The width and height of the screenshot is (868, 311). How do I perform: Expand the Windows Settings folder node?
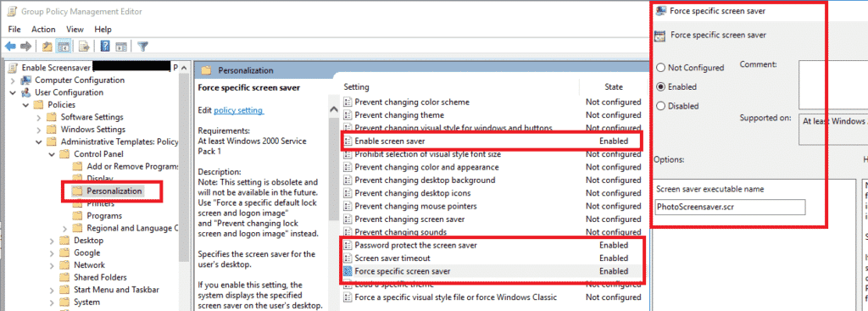38,130
